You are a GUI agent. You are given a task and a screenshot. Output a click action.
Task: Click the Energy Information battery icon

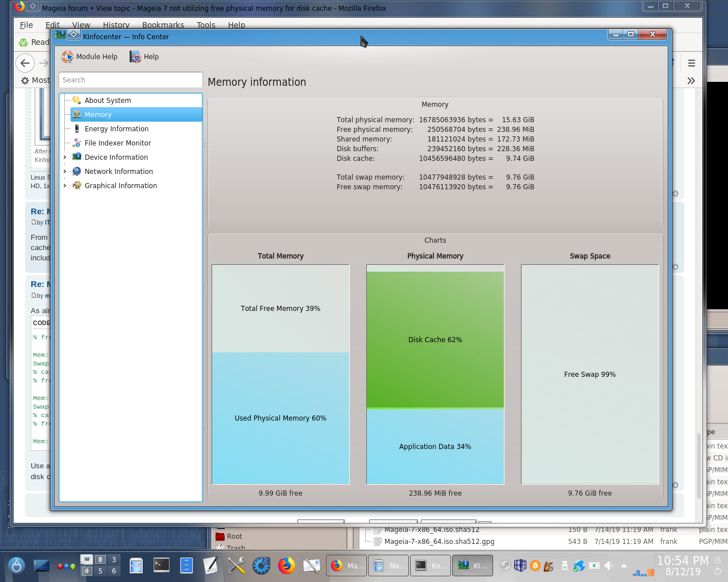(x=77, y=129)
